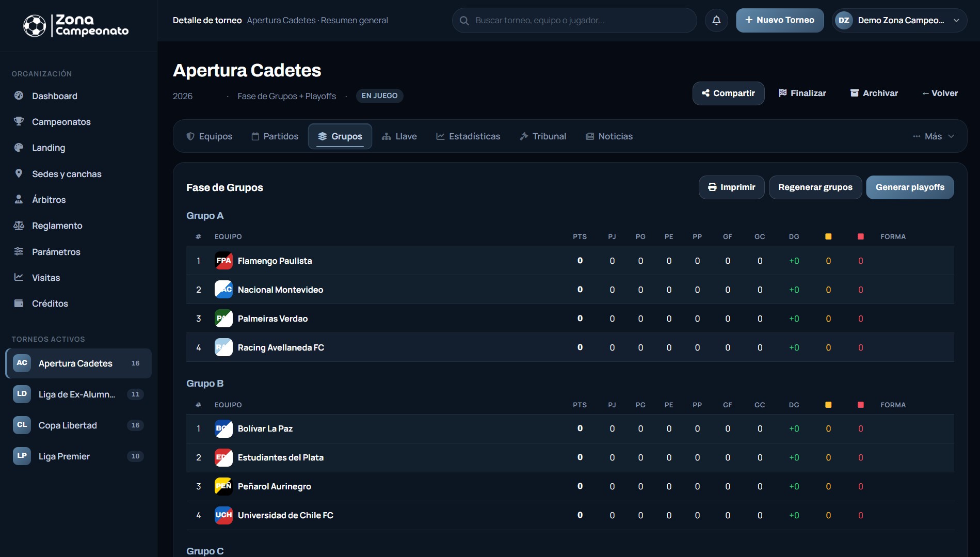
Task: Click Finalizar tournament button
Action: (x=802, y=93)
